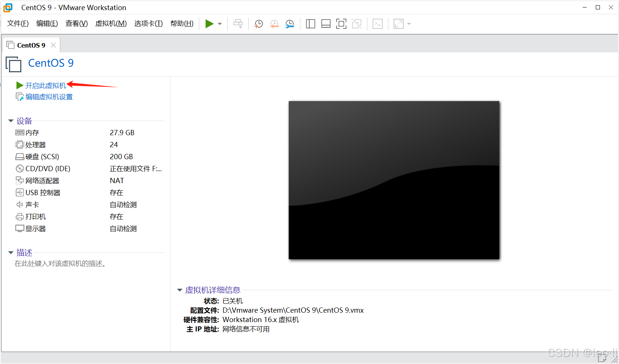Open the 虚拟机(M) menu
This screenshot has height=364, width=619.
[111, 24]
